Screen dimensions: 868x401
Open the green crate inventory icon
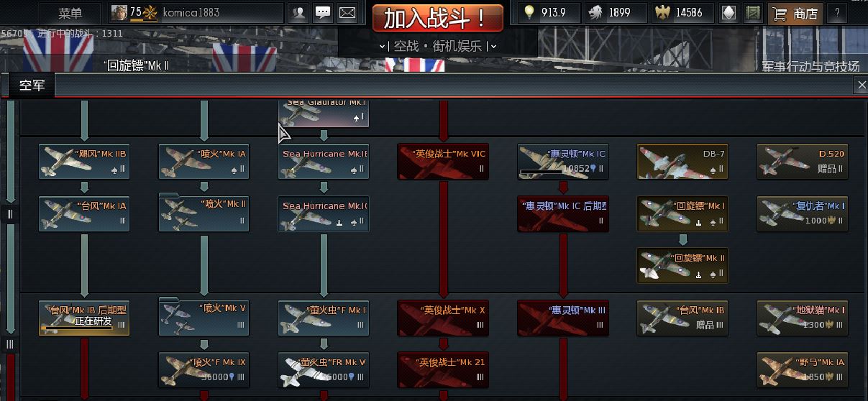pos(753,13)
